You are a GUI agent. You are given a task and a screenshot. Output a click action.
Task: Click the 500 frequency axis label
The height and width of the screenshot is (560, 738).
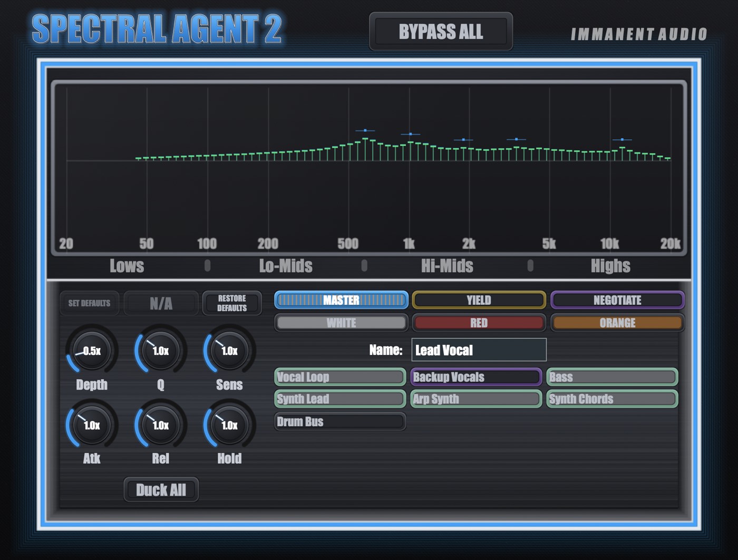coord(348,244)
